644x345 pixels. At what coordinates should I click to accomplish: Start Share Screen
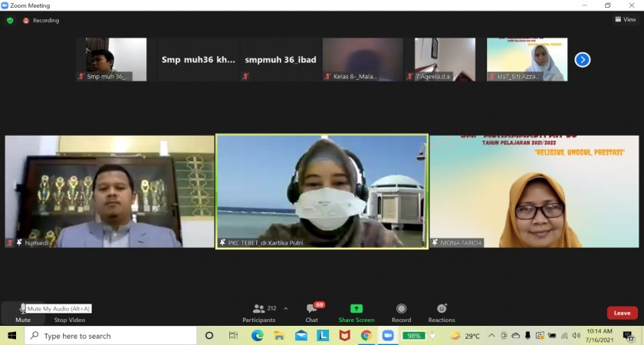pyautogui.click(x=356, y=312)
